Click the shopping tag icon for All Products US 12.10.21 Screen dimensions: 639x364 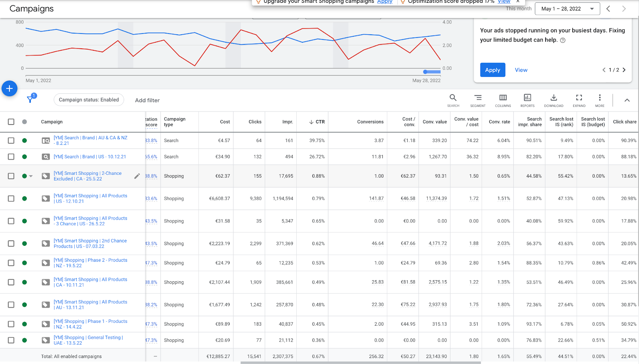[46, 198]
